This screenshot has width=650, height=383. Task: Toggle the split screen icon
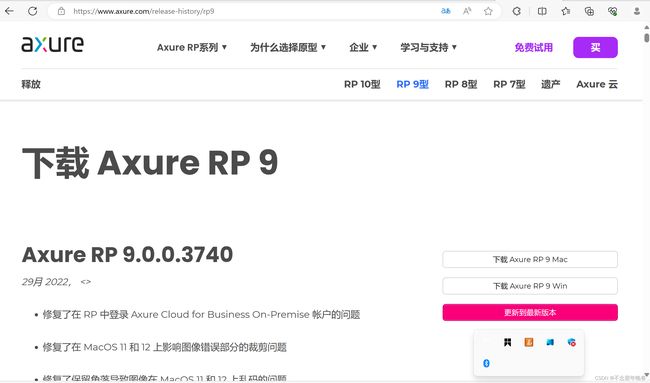point(542,11)
